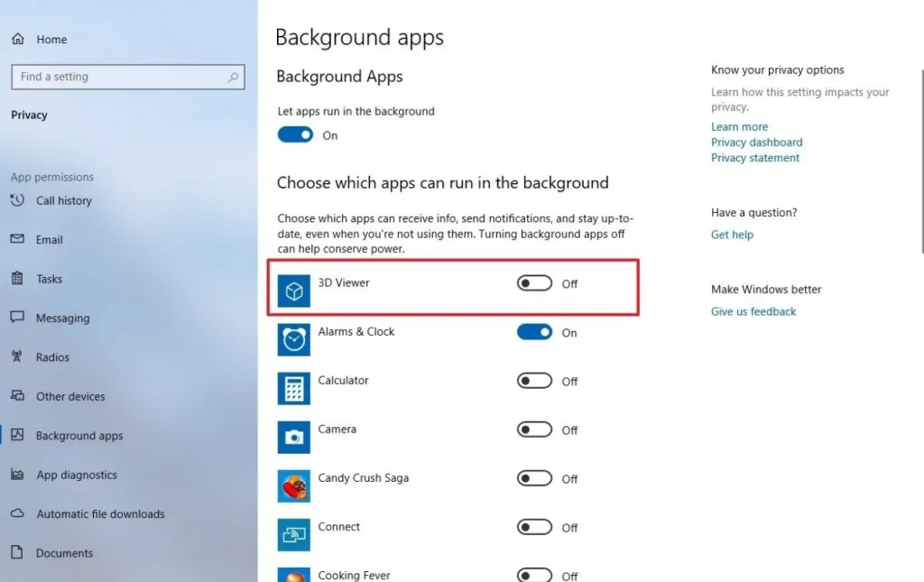Image resolution: width=924 pixels, height=582 pixels.
Task: Click the Find a setting search box
Action: pyautogui.click(x=117, y=78)
